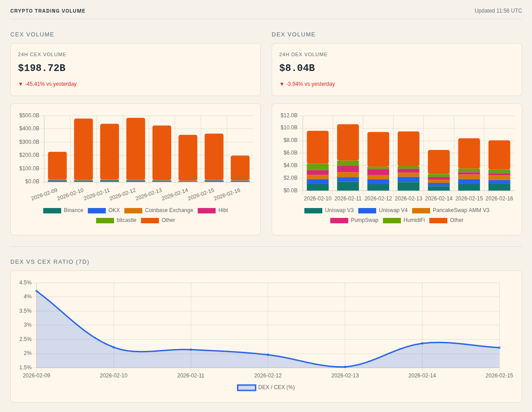The image size is (532, 412).
Task: Click the bitcastle legend swatch
Action: (x=105, y=221)
